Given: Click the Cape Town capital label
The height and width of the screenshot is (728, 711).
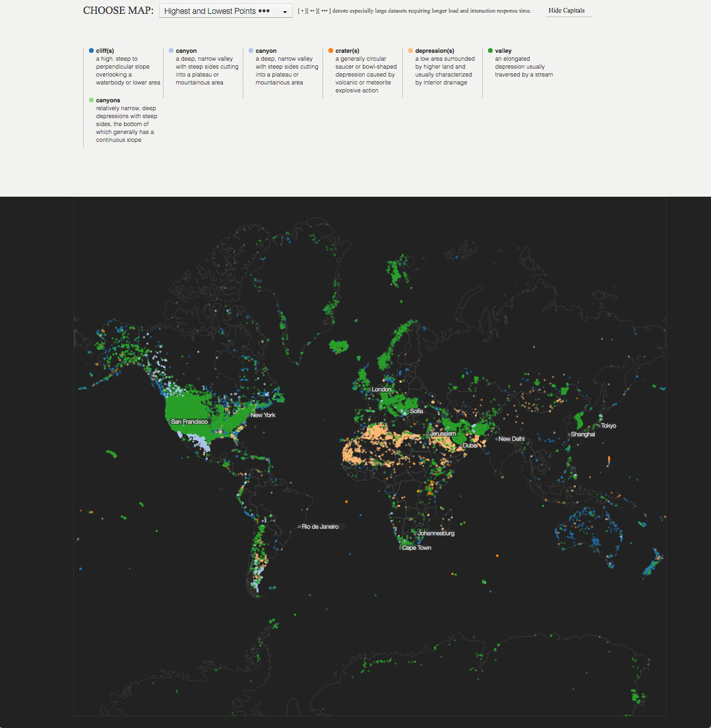Looking at the screenshot, I should (x=416, y=548).
